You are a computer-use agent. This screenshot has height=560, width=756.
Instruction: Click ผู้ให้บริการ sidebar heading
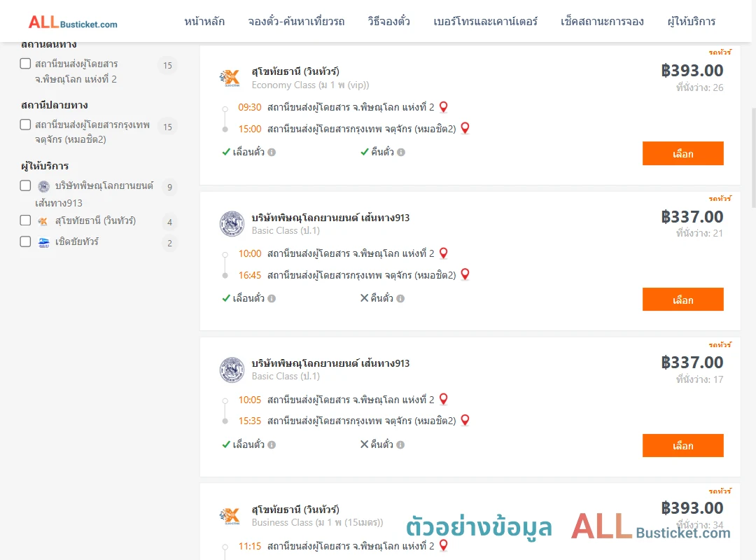click(x=45, y=166)
